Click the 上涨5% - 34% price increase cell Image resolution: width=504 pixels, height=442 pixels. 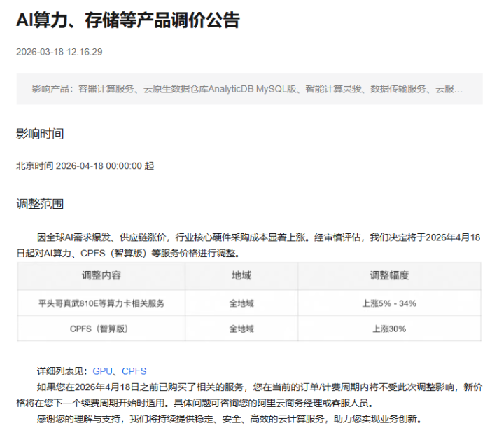tap(389, 303)
